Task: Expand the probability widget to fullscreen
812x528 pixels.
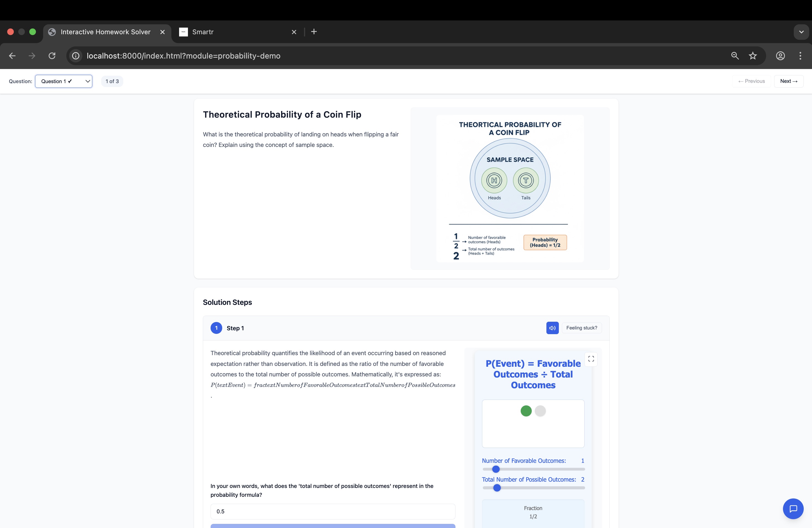Action: (x=591, y=359)
